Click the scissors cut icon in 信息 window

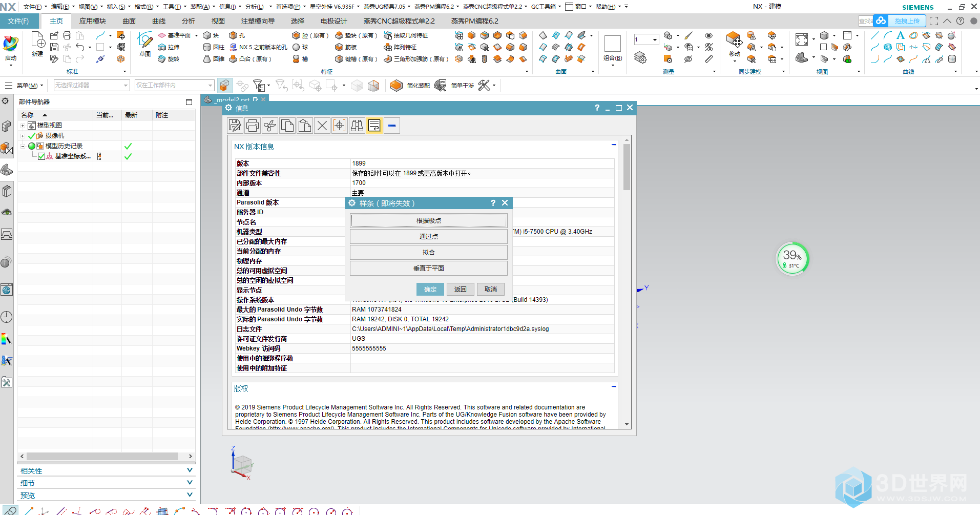pos(270,126)
